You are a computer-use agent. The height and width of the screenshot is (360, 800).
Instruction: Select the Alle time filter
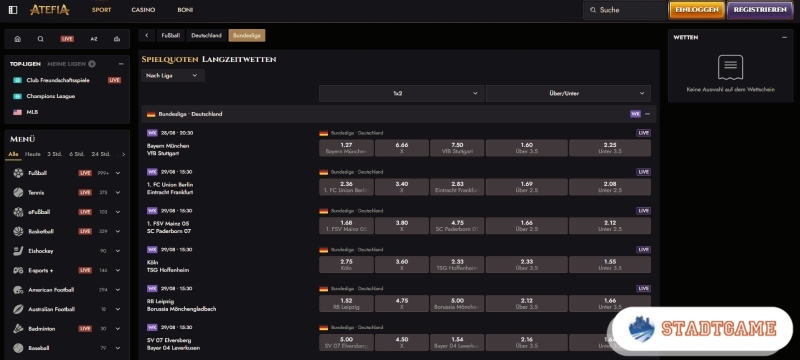pyautogui.click(x=13, y=154)
